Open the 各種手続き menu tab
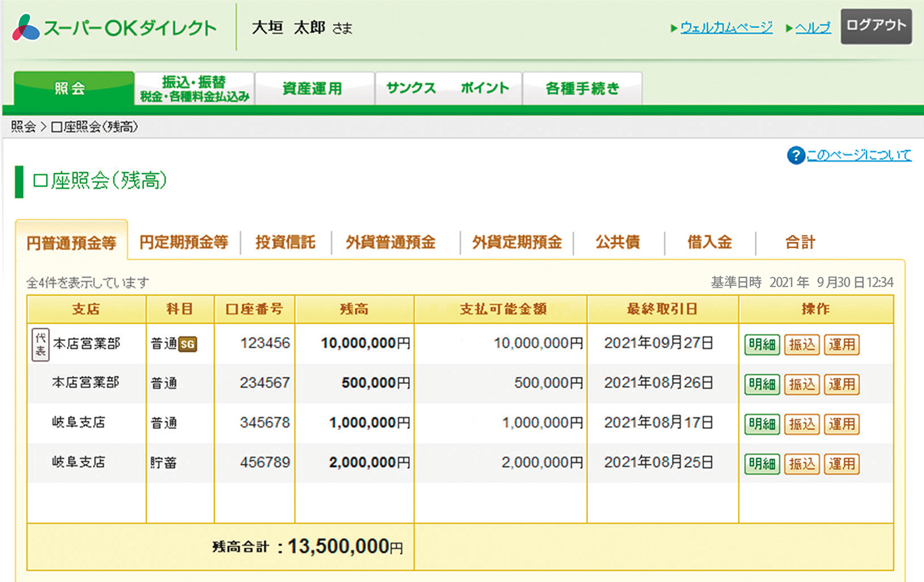Screen dimensions: 924x582 582,88
